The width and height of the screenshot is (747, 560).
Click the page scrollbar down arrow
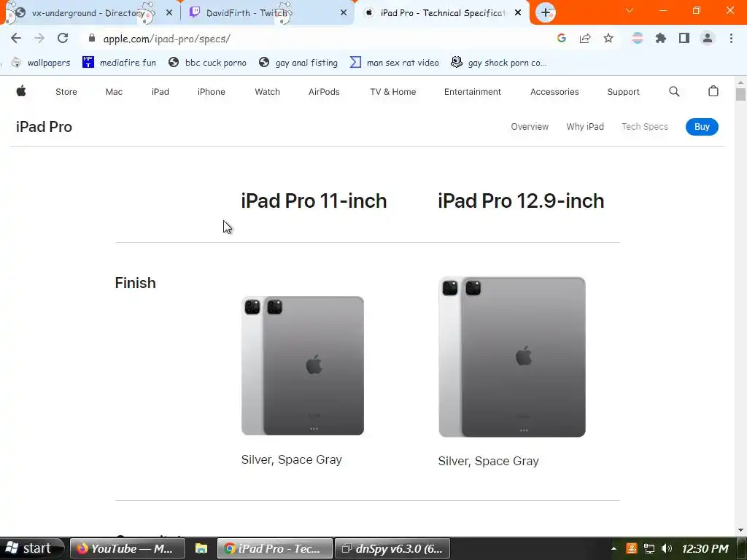pos(740,530)
